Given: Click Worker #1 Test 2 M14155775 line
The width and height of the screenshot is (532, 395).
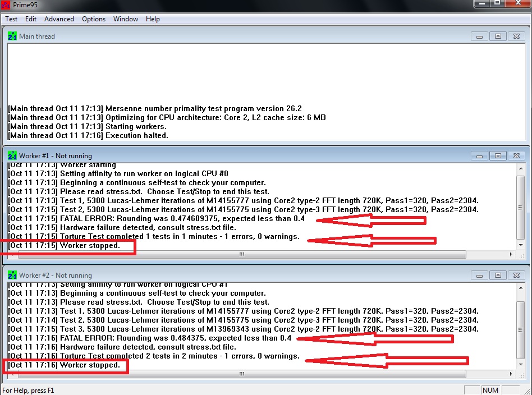Looking at the screenshot, I should 243,209.
